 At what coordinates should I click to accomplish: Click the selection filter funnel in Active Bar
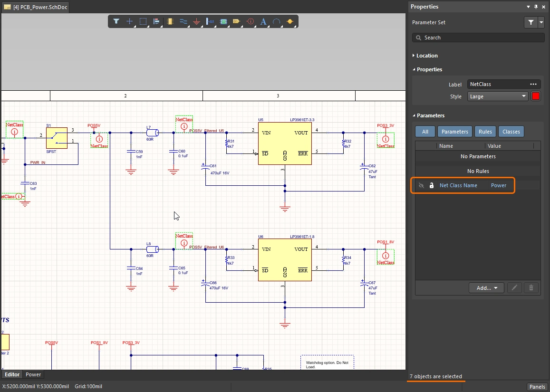[116, 21]
